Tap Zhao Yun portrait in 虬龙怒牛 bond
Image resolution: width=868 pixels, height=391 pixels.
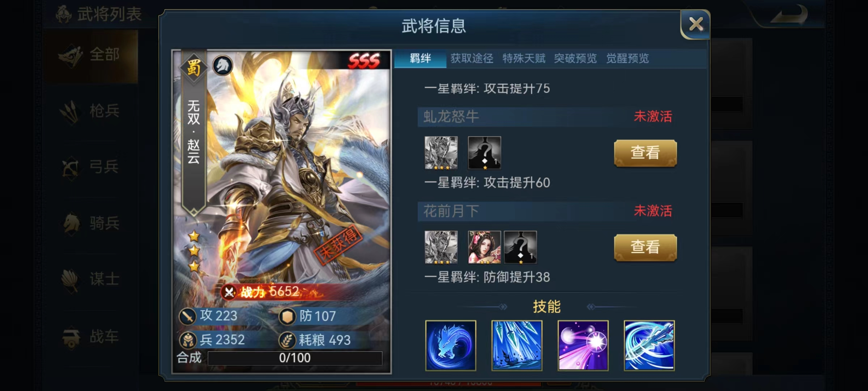tap(441, 153)
